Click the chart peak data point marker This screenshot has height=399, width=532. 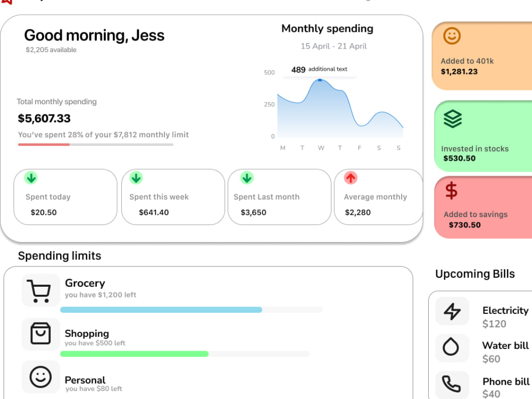[x=320, y=80]
